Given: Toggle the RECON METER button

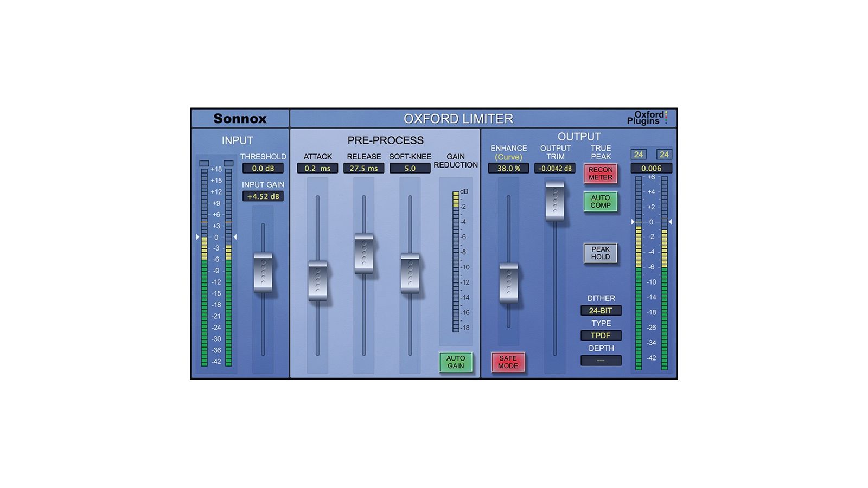Looking at the screenshot, I should [x=601, y=174].
